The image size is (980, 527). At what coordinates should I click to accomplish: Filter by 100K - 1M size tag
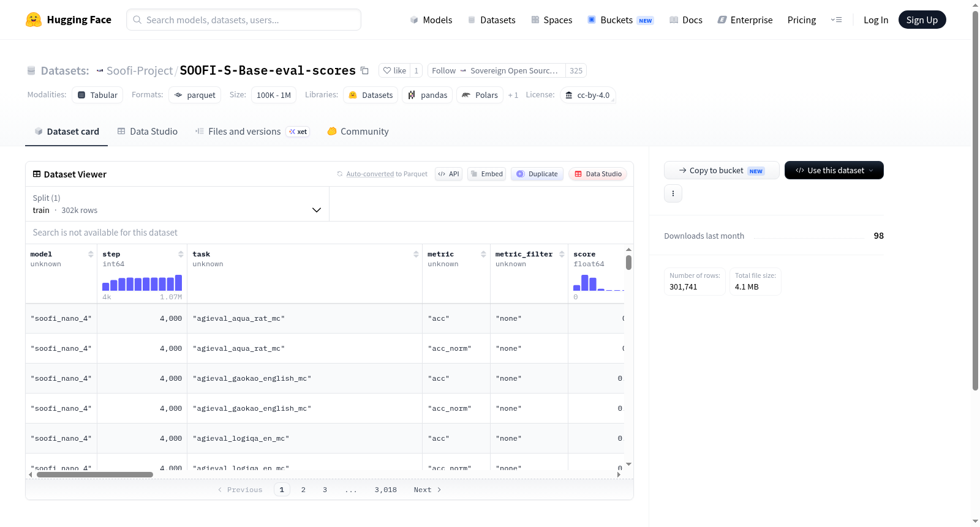pos(274,95)
